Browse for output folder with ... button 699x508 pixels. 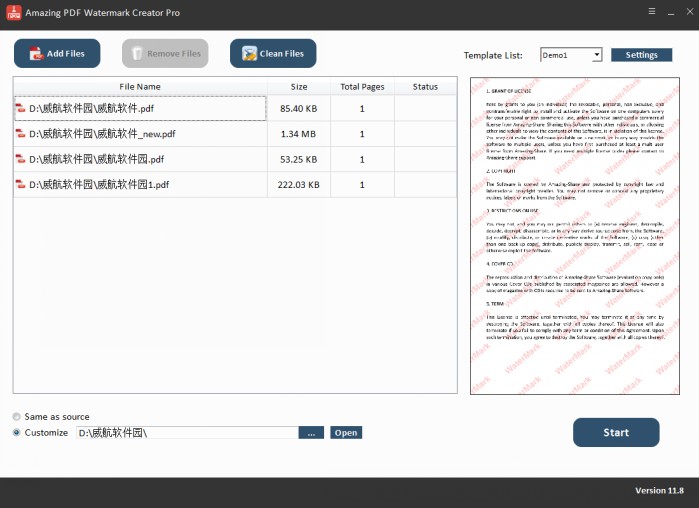click(311, 432)
